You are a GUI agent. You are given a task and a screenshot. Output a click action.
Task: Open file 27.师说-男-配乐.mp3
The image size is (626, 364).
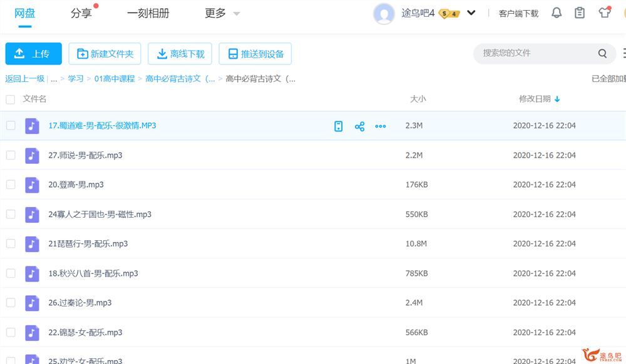[x=85, y=155]
